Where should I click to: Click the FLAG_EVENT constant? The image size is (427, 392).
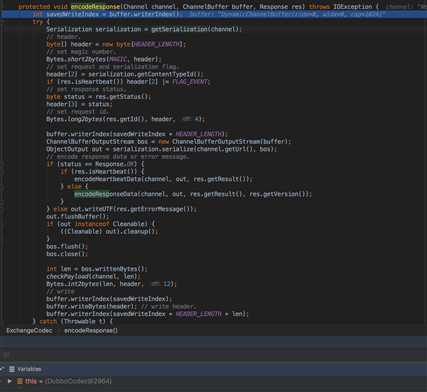point(190,82)
